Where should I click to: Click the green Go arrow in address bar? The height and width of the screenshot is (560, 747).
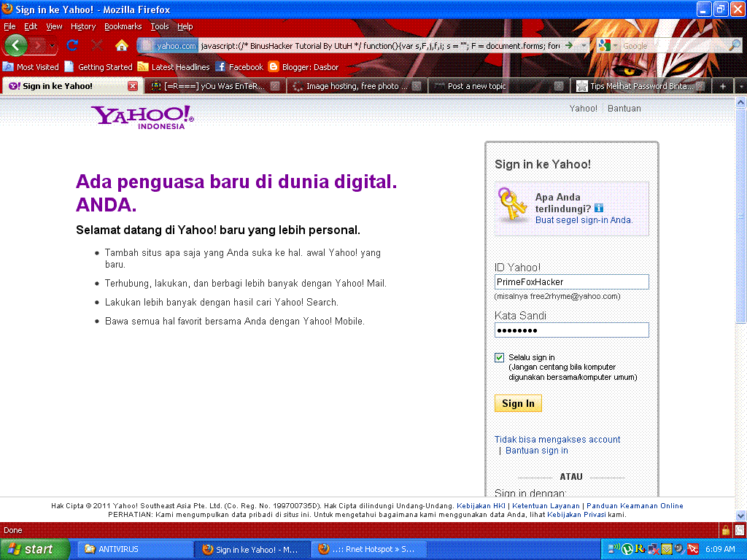point(569,46)
